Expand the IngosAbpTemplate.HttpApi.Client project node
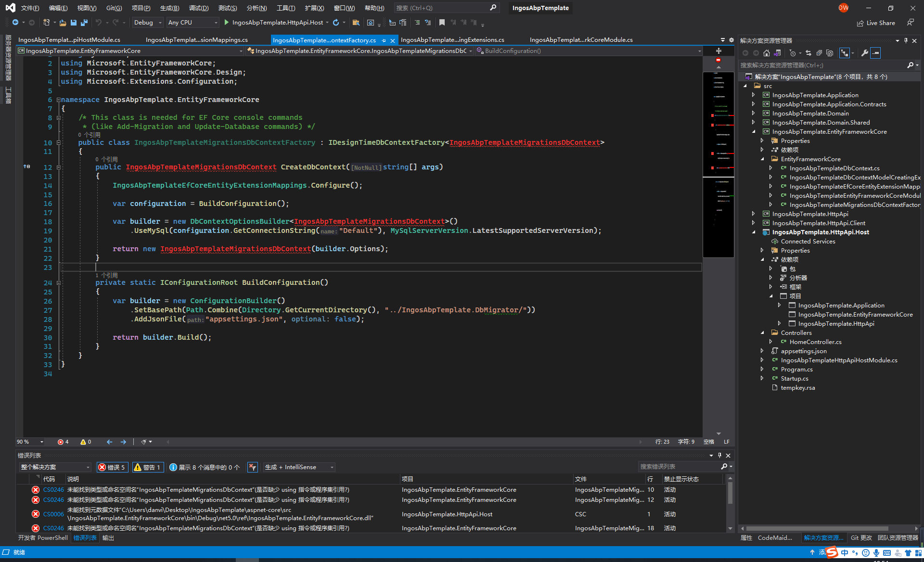The height and width of the screenshot is (562, 924). click(x=754, y=223)
